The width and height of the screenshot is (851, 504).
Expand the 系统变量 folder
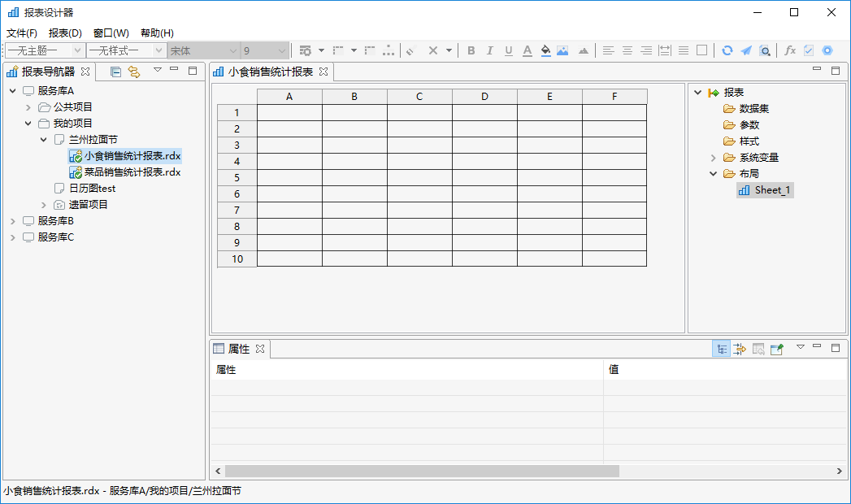coord(714,158)
